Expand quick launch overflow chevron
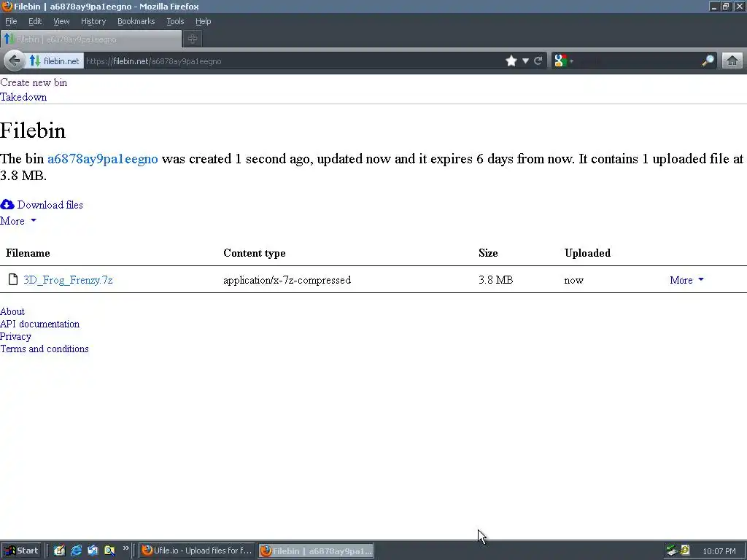747x560 pixels. 125,548
